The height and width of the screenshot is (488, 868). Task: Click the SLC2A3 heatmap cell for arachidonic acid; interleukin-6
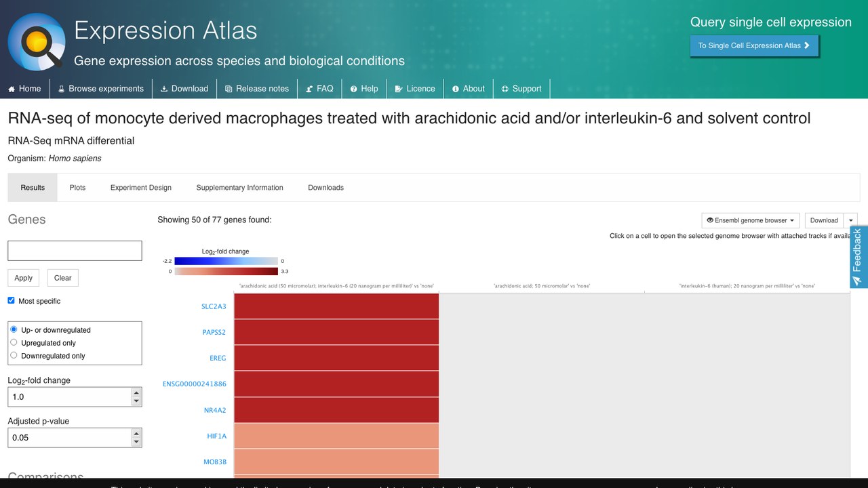[336, 306]
